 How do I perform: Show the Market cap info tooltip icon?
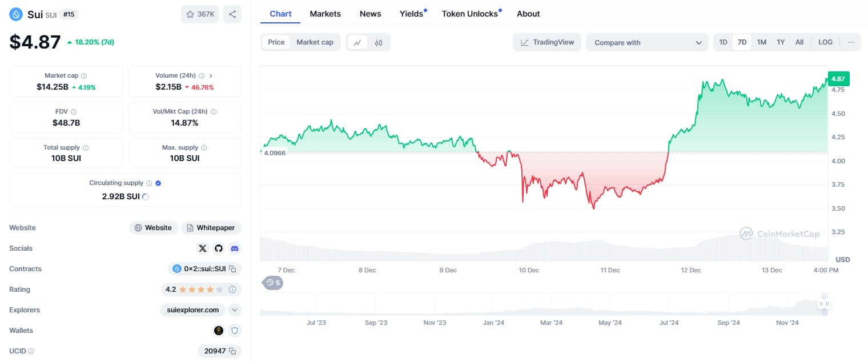point(84,76)
